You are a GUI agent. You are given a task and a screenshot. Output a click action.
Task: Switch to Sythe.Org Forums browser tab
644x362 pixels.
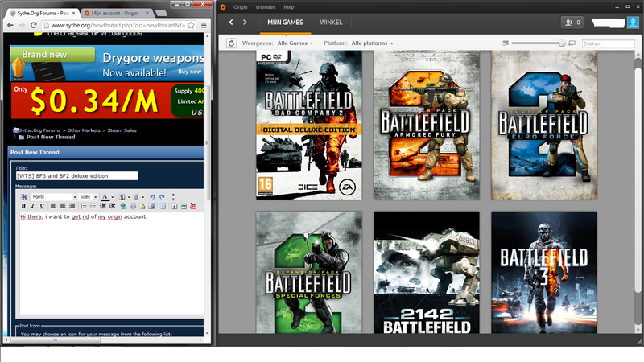coord(42,13)
